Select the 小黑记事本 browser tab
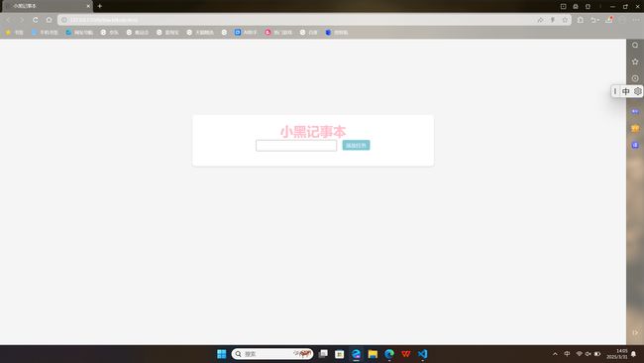Viewport: 644px width, 363px height. coord(48,6)
